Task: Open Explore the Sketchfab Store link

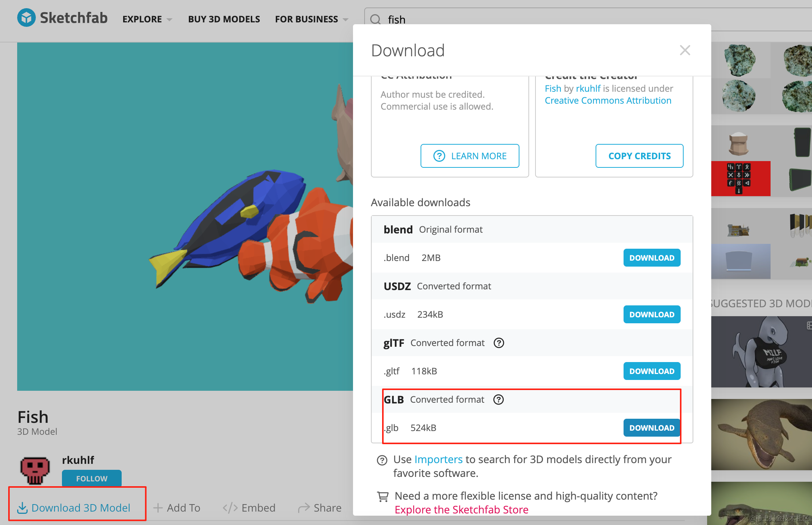Action: (462, 509)
